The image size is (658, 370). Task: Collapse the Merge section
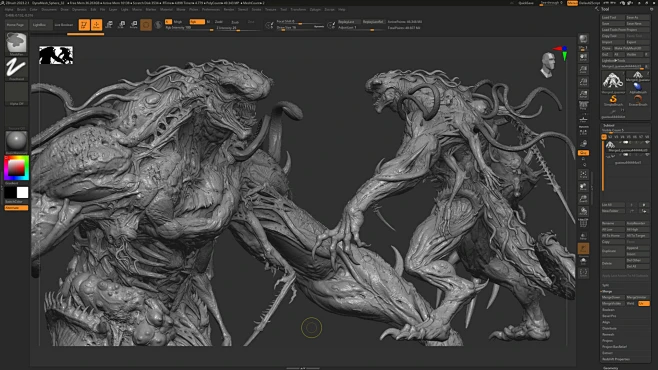(x=607, y=291)
